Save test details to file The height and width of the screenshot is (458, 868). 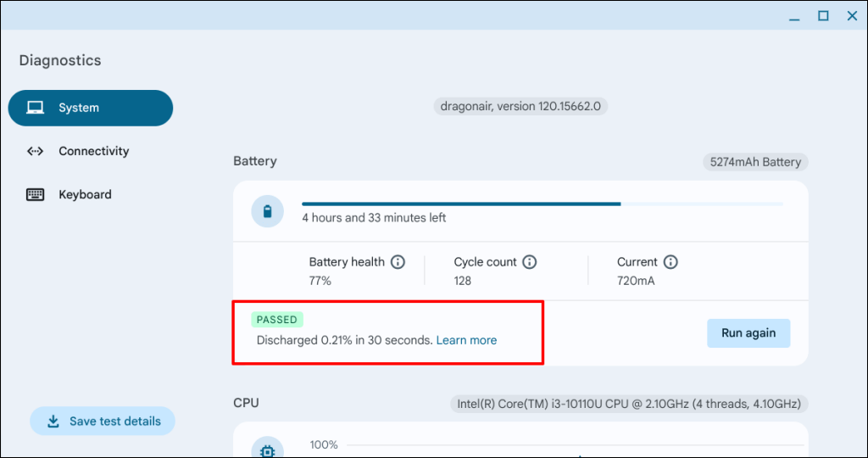coord(103,422)
